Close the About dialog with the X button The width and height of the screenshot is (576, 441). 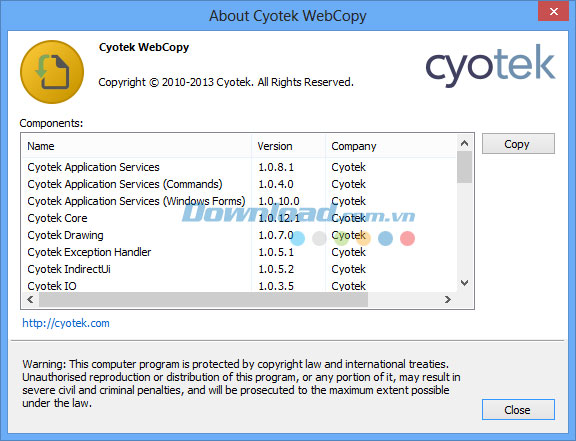tap(554, 11)
